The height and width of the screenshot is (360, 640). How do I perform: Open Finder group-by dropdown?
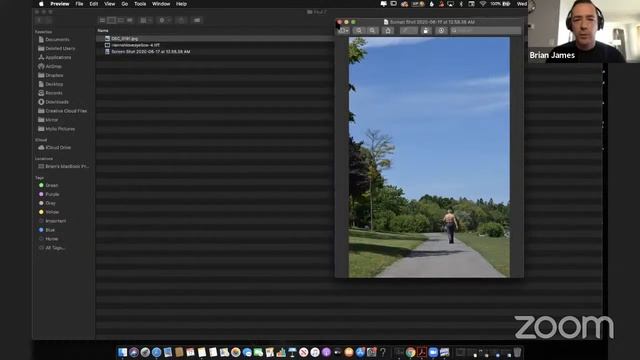point(146,20)
